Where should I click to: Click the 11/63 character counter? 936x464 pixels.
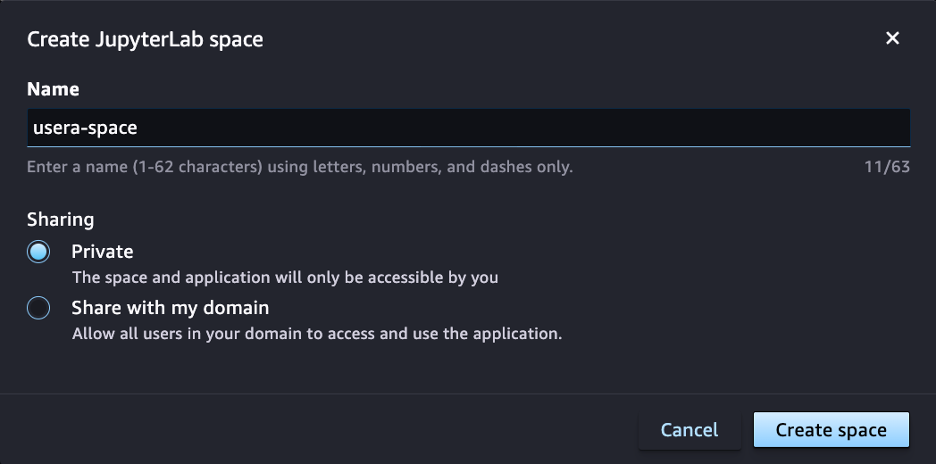[x=887, y=166]
